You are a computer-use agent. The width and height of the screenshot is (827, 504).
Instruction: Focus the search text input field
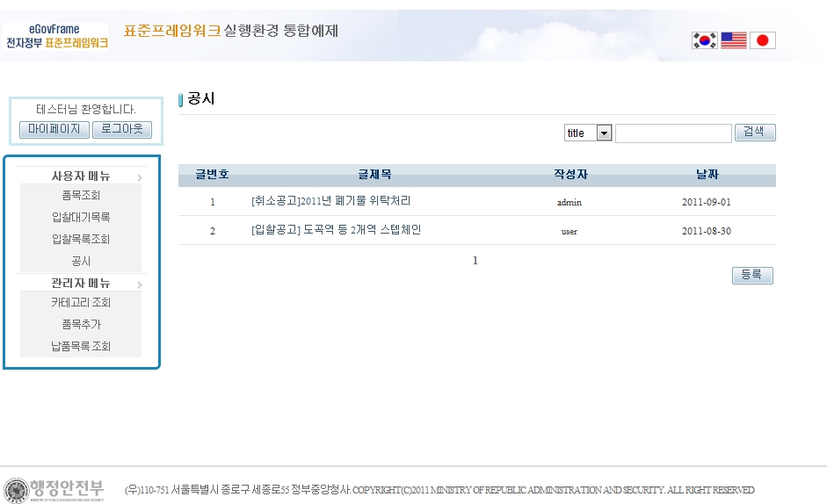pos(673,133)
